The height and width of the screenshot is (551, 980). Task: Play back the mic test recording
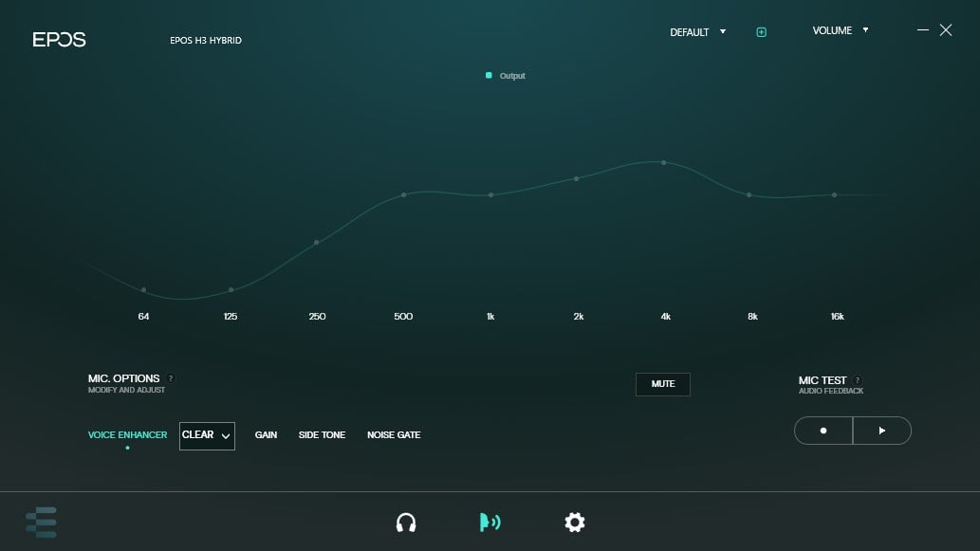point(882,431)
